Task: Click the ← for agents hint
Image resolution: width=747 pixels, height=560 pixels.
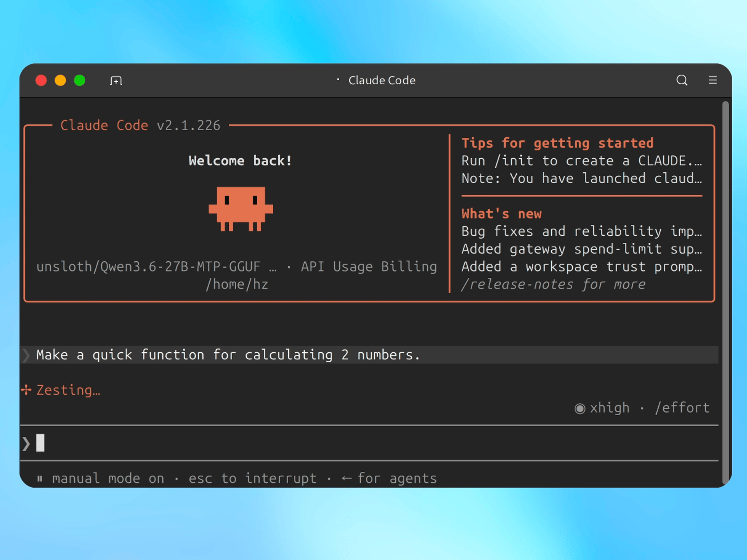Action: (x=389, y=478)
